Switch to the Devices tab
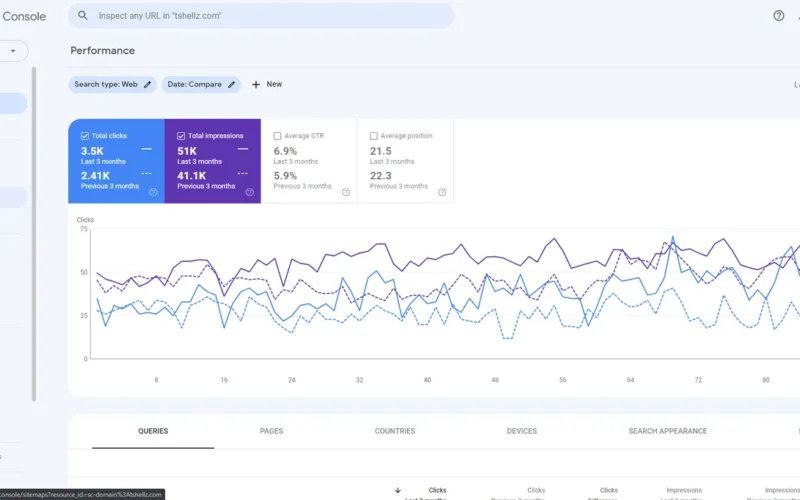This screenshot has height=500, width=800. pos(522,431)
